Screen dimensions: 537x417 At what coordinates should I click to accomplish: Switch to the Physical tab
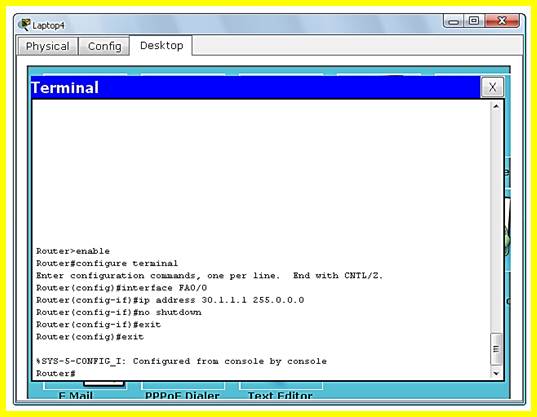[47, 46]
